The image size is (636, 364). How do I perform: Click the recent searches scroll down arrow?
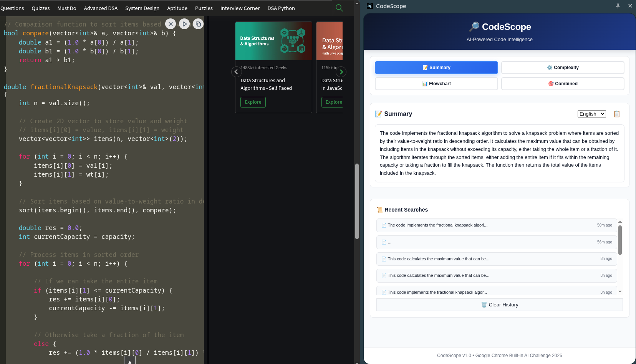[x=620, y=292]
